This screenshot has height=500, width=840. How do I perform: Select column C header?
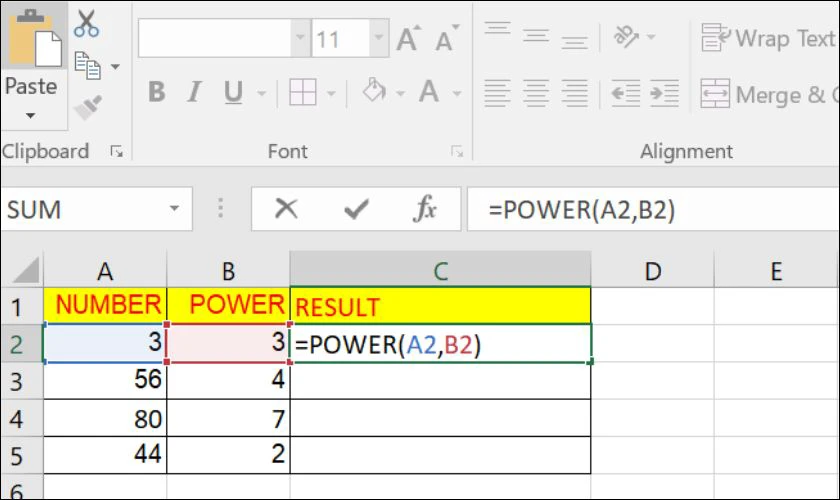click(x=440, y=271)
